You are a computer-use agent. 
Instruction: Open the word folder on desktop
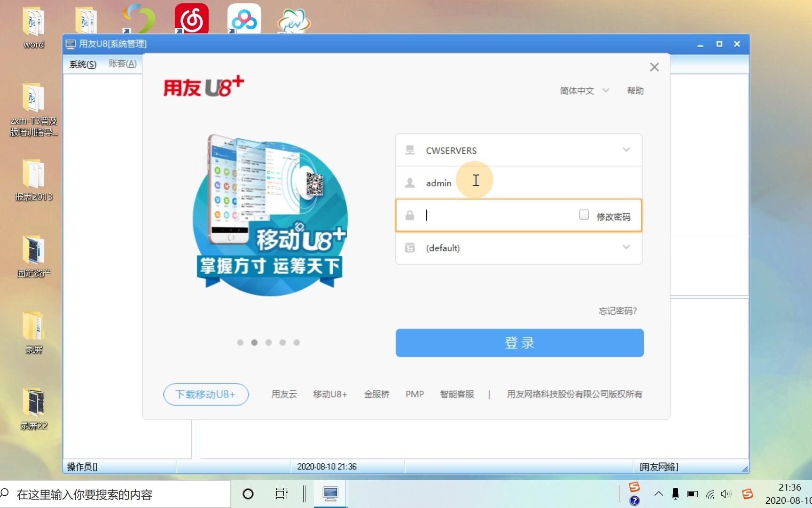point(33,27)
